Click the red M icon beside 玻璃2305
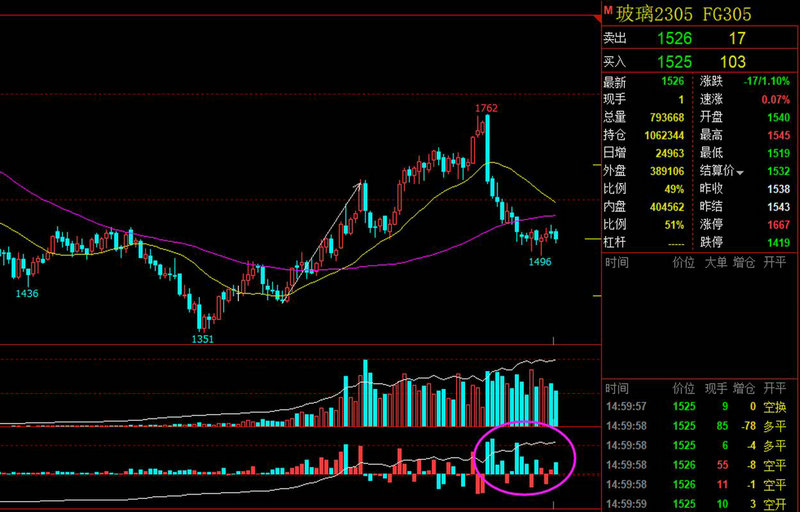Screen dimensions: 800x512 point(606,9)
